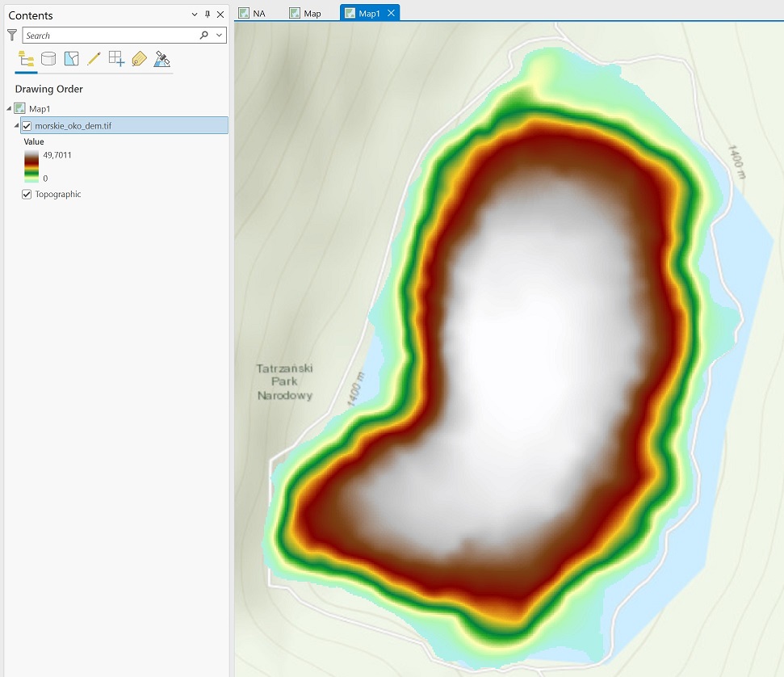Collapse the morskie_oko_dem.tif legend
Image resolution: width=784 pixels, height=677 pixels.
[16, 126]
